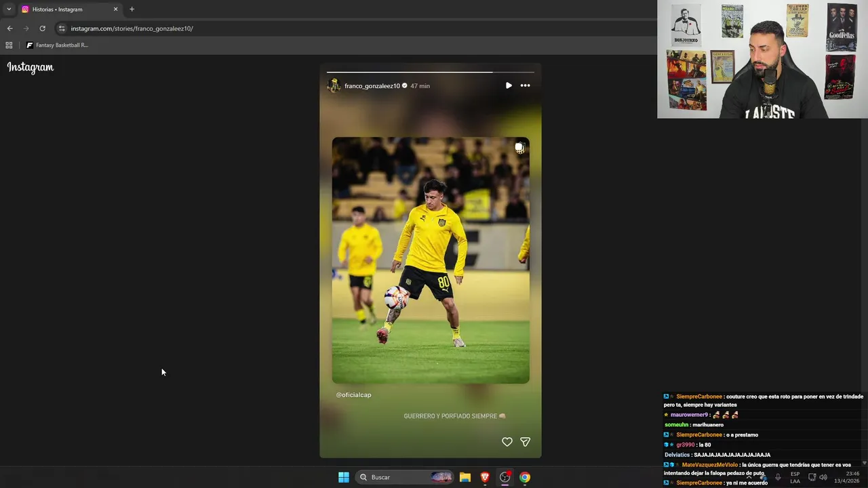Play the Instagram story

[509, 85]
